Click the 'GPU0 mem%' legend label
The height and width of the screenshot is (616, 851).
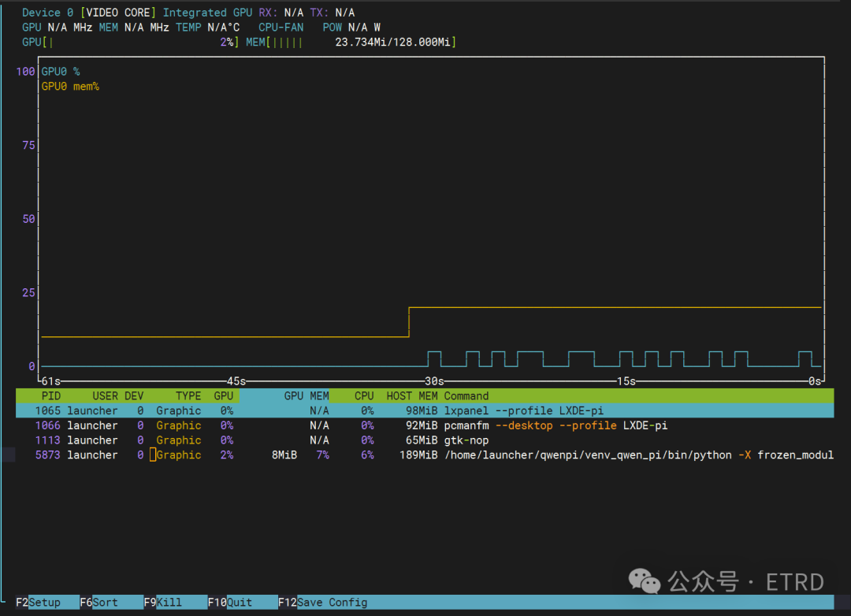coord(70,87)
